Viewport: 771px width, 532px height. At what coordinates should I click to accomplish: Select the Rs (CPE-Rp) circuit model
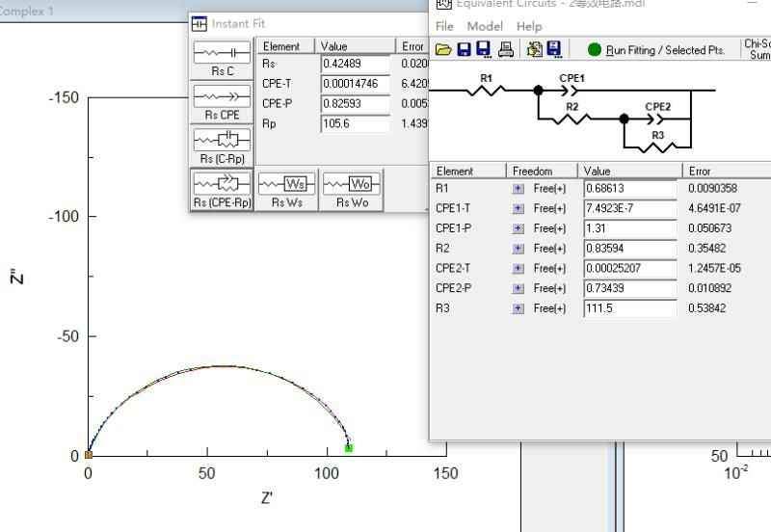click(x=222, y=189)
